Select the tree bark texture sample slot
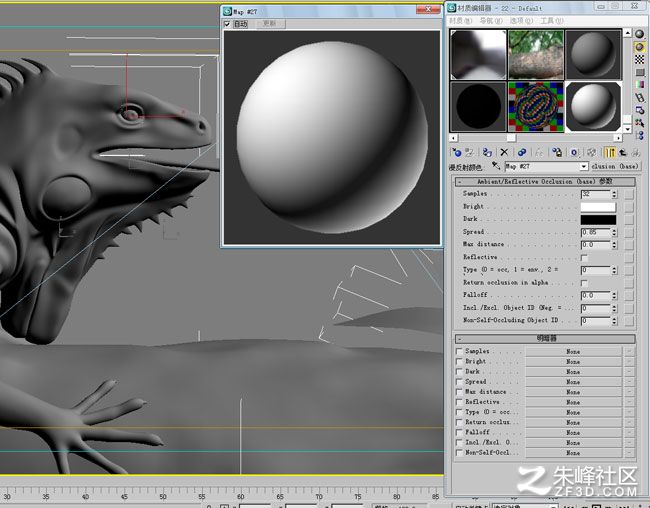The width and height of the screenshot is (650, 508). point(536,54)
